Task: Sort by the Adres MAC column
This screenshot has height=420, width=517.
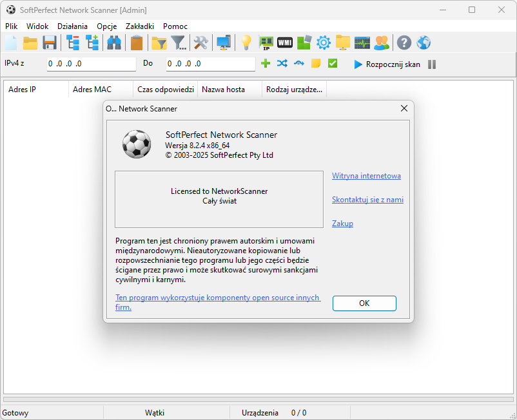Action: point(101,90)
